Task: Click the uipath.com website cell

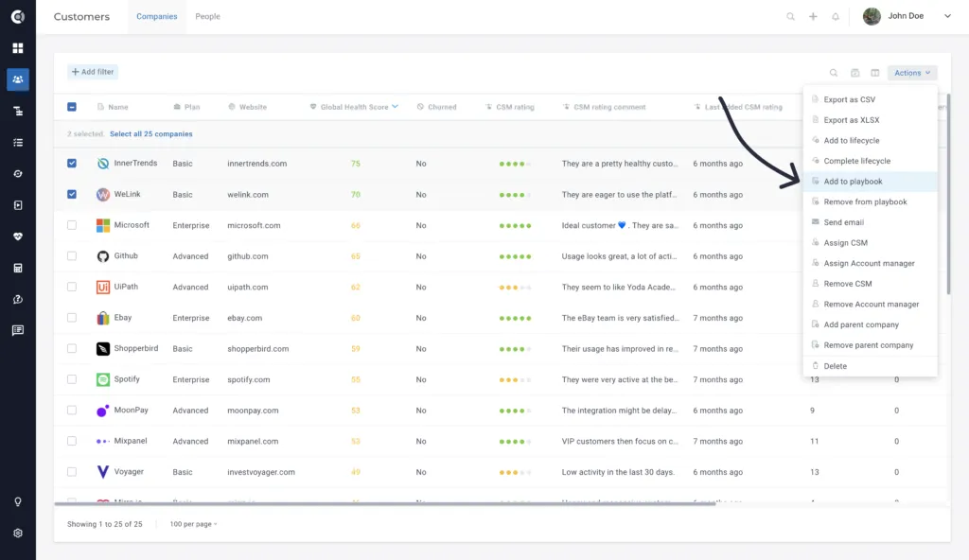Action: click(x=248, y=288)
